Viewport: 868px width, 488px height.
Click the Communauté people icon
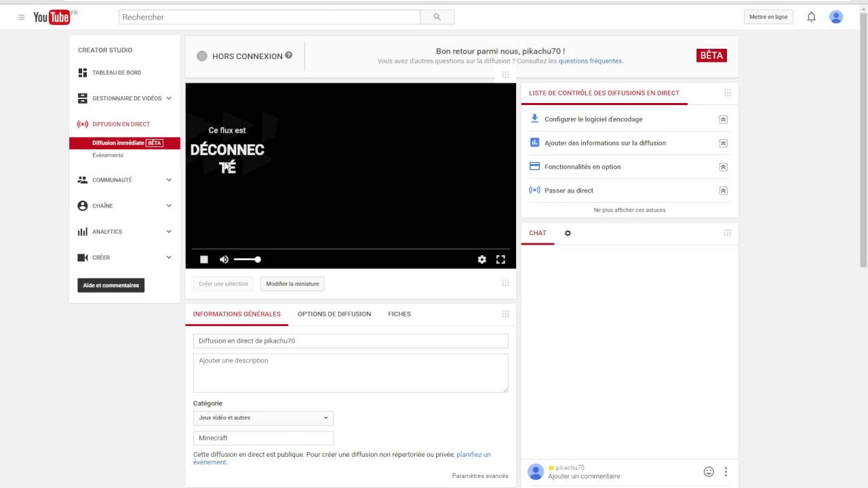(x=83, y=180)
